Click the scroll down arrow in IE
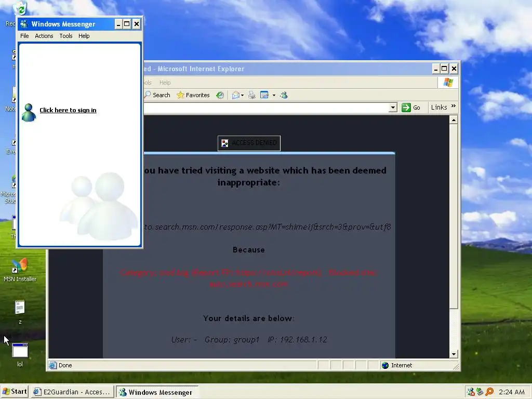The height and width of the screenshot is (399, 532). (454, 354)
